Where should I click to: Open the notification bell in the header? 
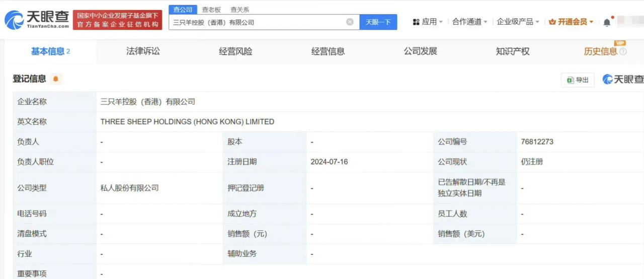[x=607, y=22]
